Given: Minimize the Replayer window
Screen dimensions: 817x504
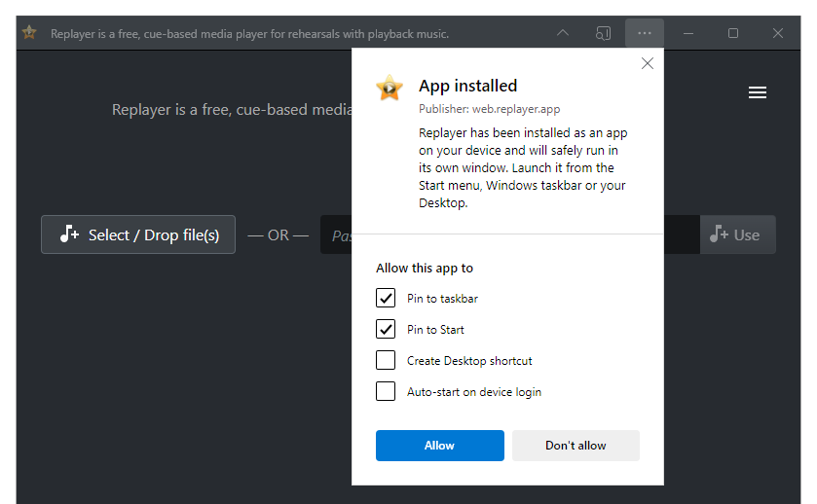Looking at the screenshot, I should point(688,33).
